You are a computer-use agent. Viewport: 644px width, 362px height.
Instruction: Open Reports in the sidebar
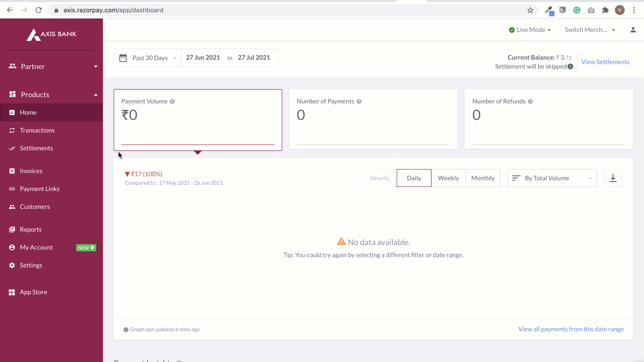(52, 229)
